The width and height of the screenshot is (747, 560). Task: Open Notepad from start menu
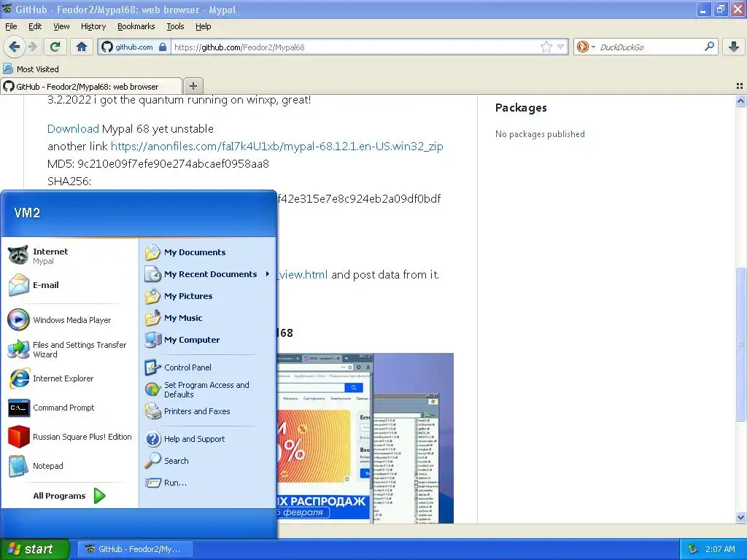click(69, 466)
